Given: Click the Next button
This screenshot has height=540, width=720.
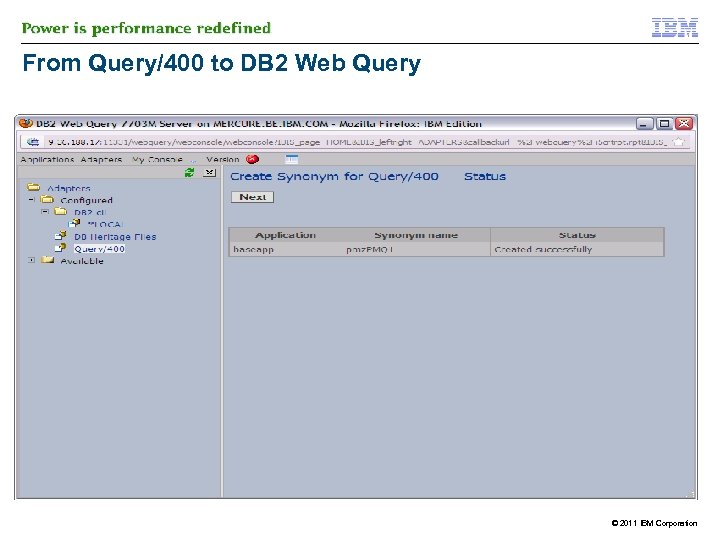Looking at the screenshot, I should tap(252, 197).
